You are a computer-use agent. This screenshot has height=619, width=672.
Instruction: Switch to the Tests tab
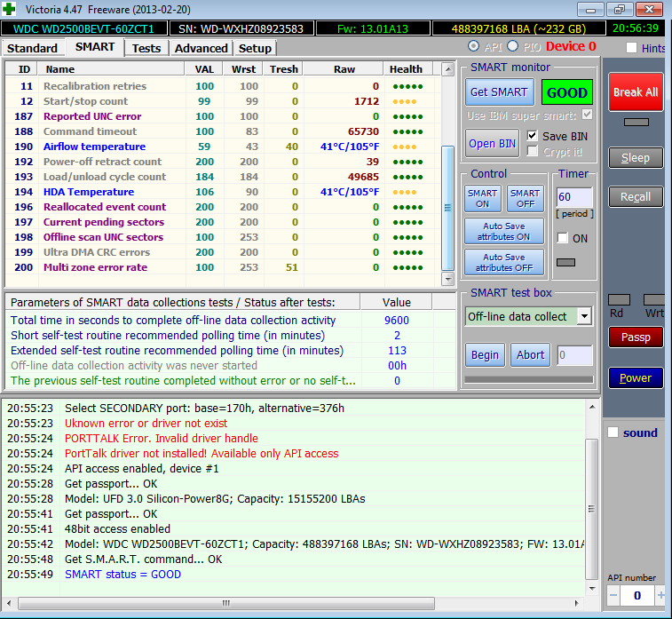coord(146,48)
